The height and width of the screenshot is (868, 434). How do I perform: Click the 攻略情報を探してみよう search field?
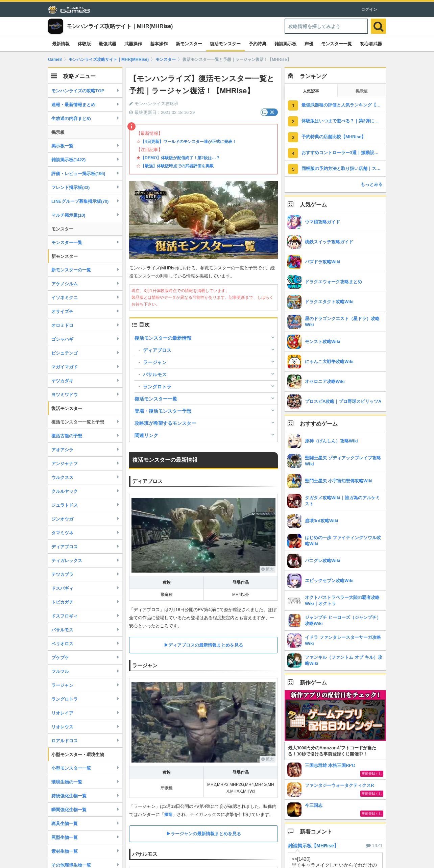pos(326,26)
